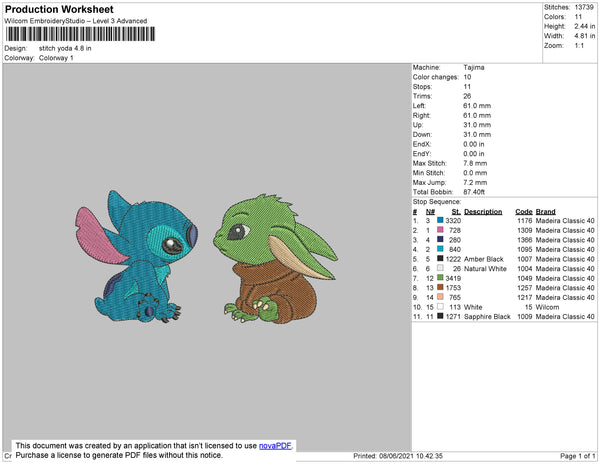Click thread code "1309"
The image size is (600, 464).
(525, 230)
